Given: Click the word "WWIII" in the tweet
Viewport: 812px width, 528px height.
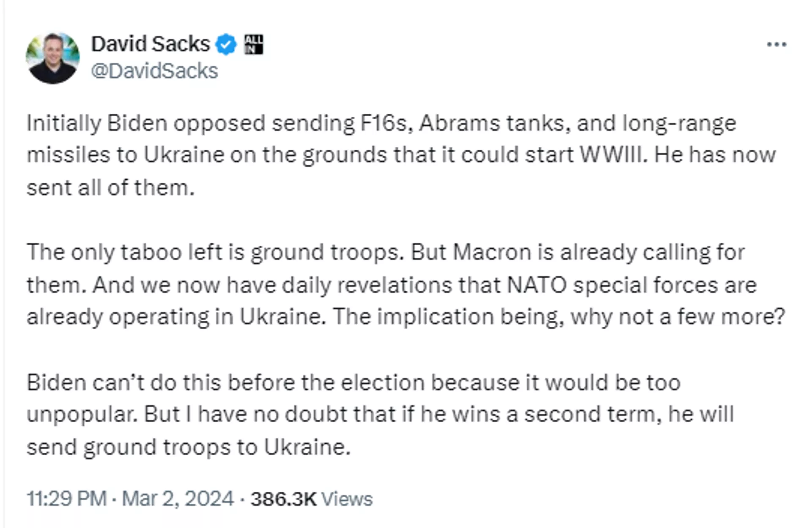Looking at the screenshot, I should coord(613,155).
